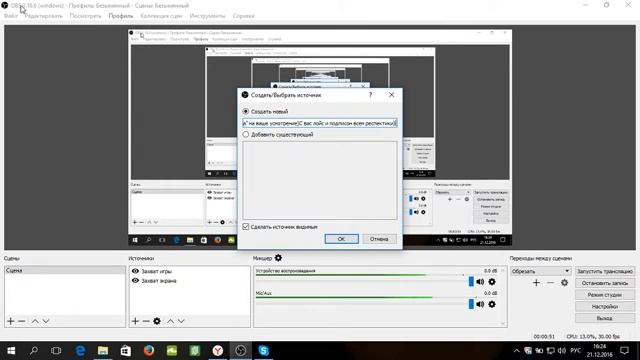The image size is (640, 360).
Task: Click the empty existing-sources list box
Action: [x=320, y=180]
